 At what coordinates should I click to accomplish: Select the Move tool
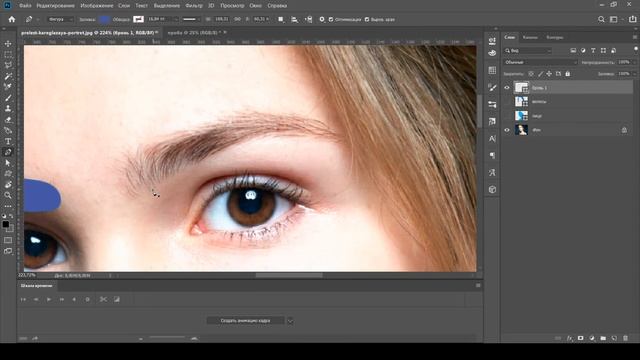8,43
